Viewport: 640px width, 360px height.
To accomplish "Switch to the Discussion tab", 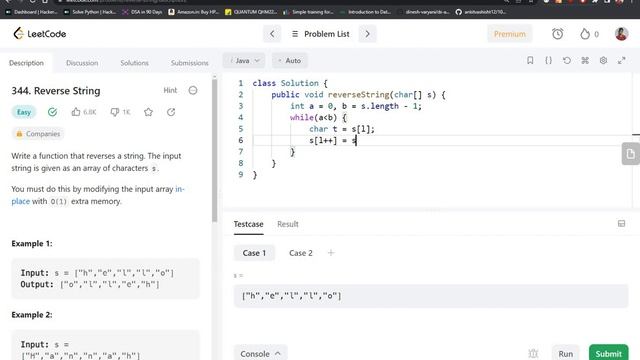I will [82, 63].
